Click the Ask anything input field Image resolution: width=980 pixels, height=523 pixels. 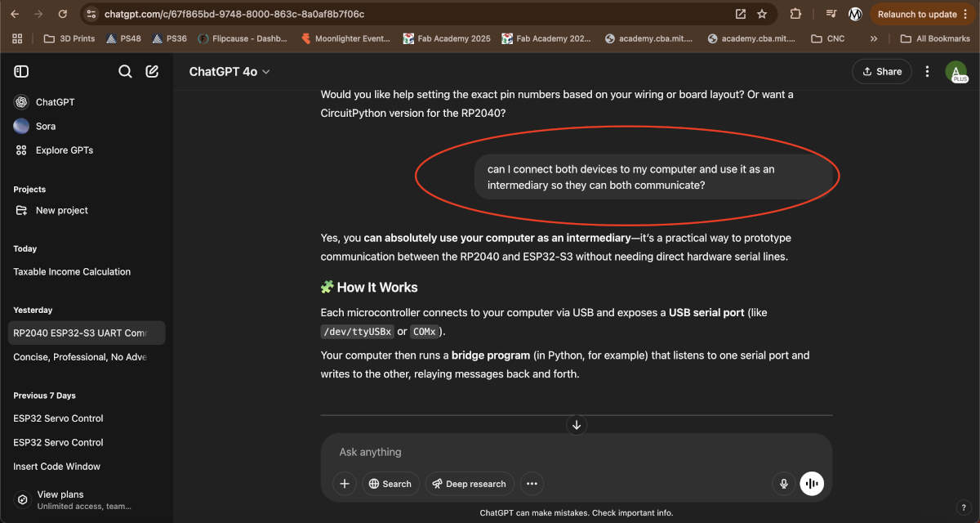tap(577, 452)
